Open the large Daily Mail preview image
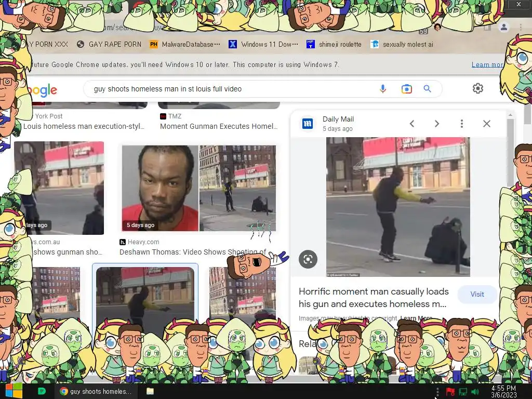The width and height of the screenshot is (532, 399). point(398,207)
